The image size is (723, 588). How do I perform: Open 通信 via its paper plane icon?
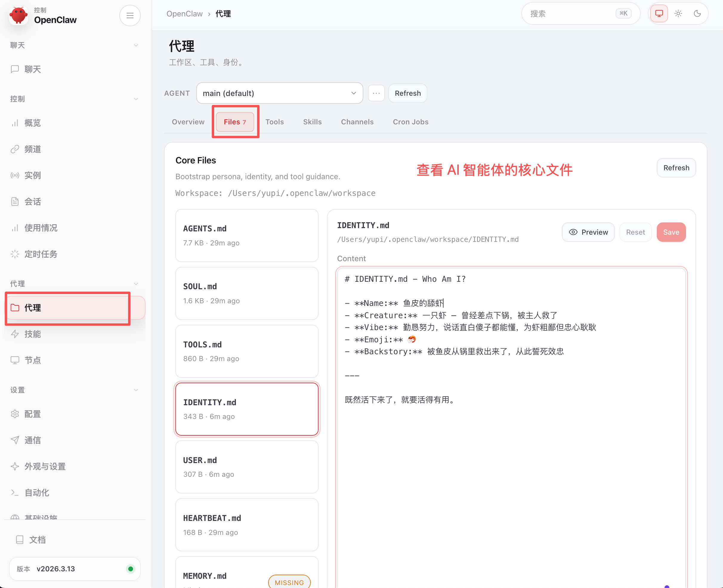point(15,440)
